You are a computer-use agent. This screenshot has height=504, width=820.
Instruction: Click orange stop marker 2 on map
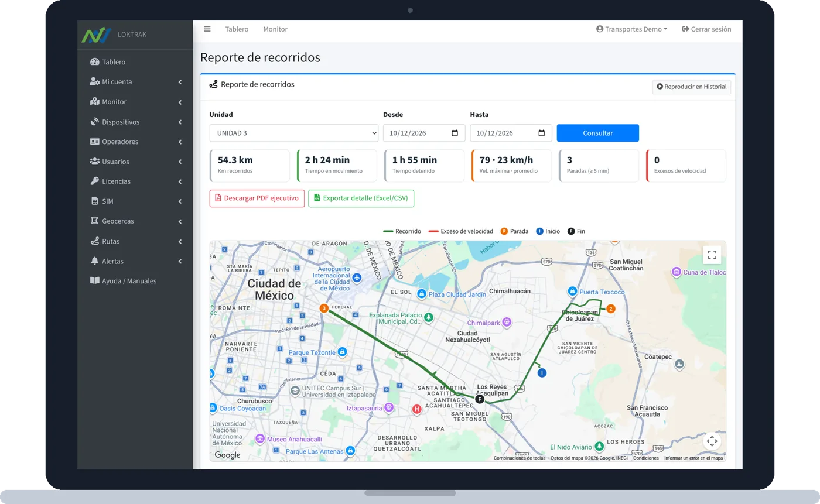[611, 308]
